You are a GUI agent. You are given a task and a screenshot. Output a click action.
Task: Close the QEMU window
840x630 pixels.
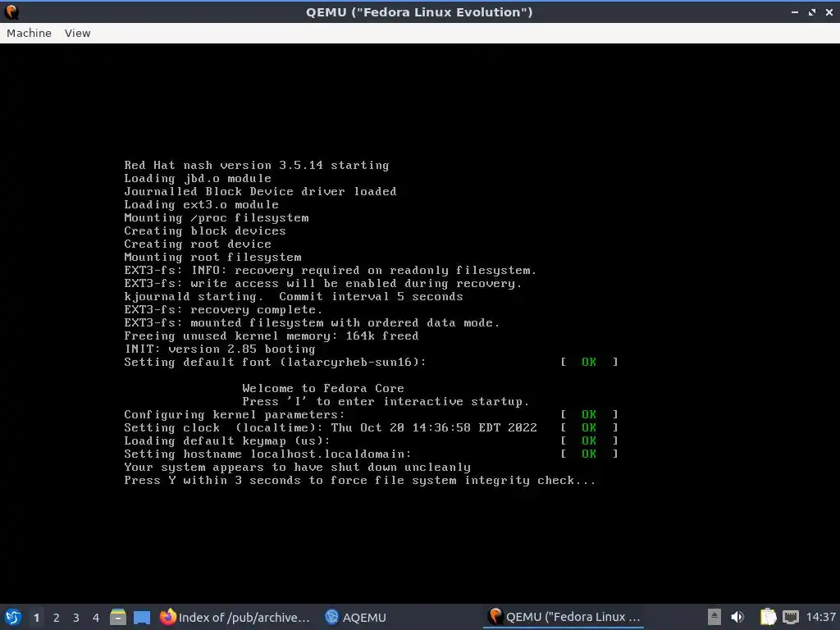tap(829, 11)
